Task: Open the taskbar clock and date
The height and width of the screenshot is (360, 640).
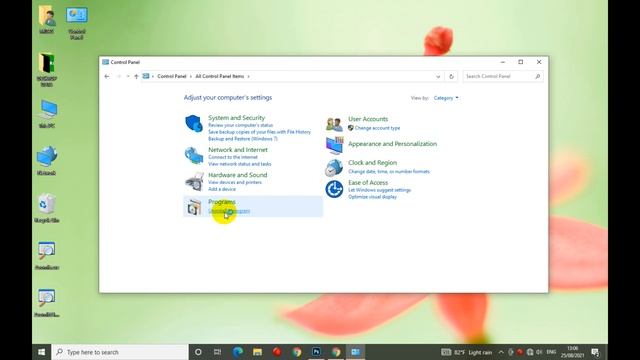Action: point(572,352)
